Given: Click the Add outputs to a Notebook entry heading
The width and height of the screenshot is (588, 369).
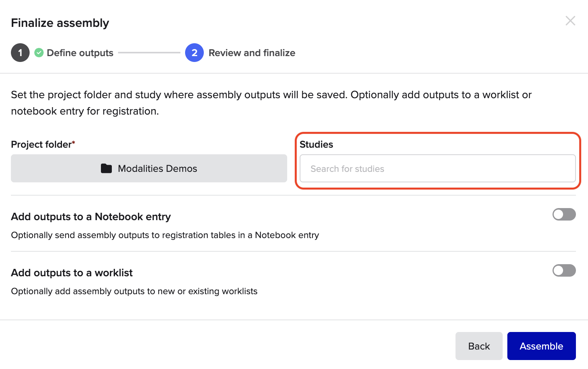Looking at the screenshot, I should pyautogui.click(x=91, y=217).
